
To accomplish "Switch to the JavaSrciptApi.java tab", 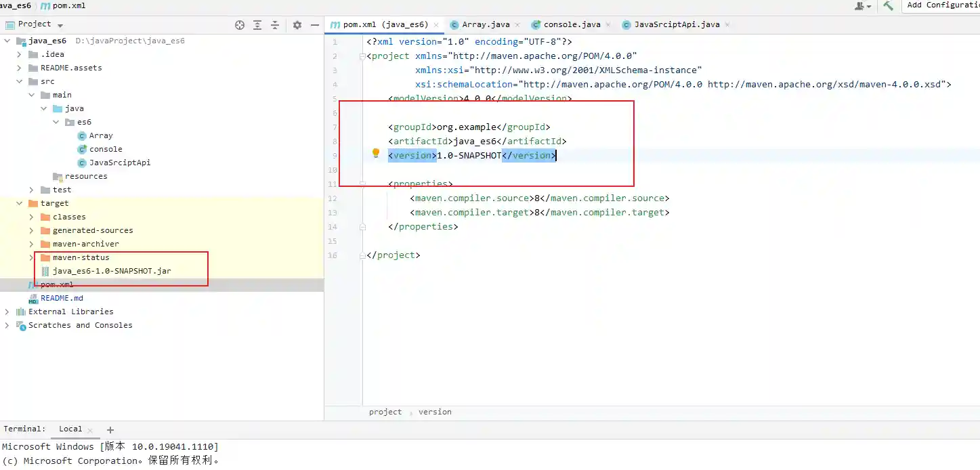I will pos(676,24).
